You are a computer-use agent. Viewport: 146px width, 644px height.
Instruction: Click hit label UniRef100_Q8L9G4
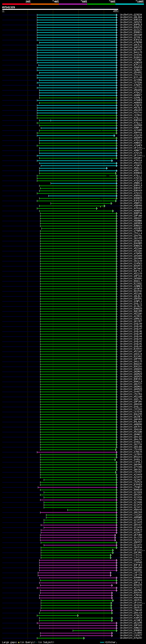pos(131,17)
